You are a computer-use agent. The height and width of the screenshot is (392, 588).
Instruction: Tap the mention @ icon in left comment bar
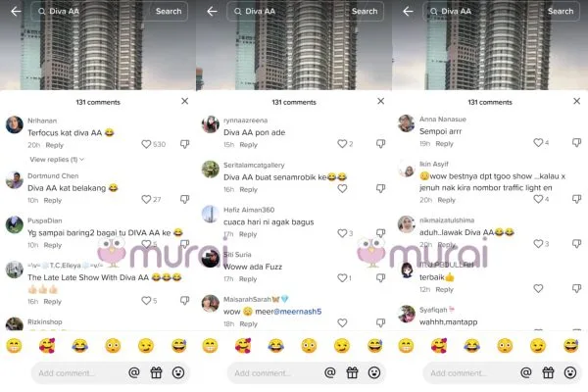coord(134,372)
